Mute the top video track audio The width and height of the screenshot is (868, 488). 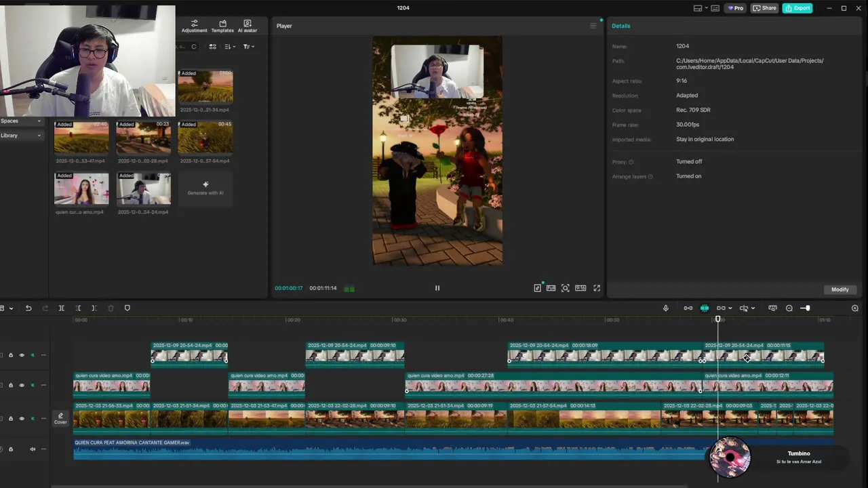click(32, 355)
